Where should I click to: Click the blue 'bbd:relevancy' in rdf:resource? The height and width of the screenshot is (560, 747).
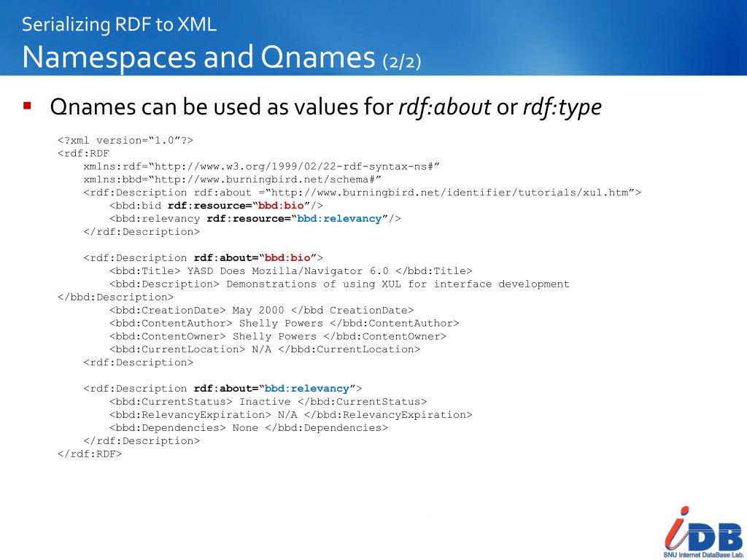point(339,219)
